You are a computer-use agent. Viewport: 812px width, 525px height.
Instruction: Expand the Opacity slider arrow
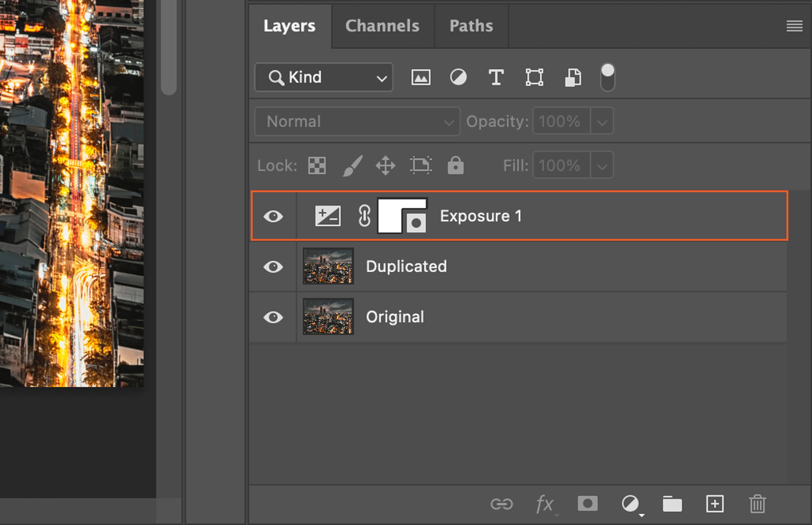coord(602,122)
